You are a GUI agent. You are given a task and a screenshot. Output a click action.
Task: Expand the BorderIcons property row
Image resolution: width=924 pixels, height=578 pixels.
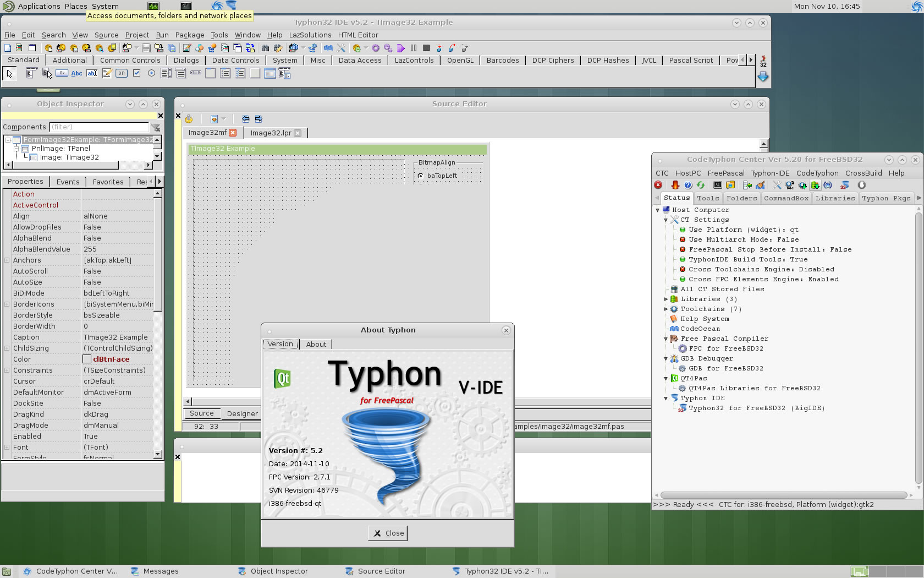coord(7,304)
